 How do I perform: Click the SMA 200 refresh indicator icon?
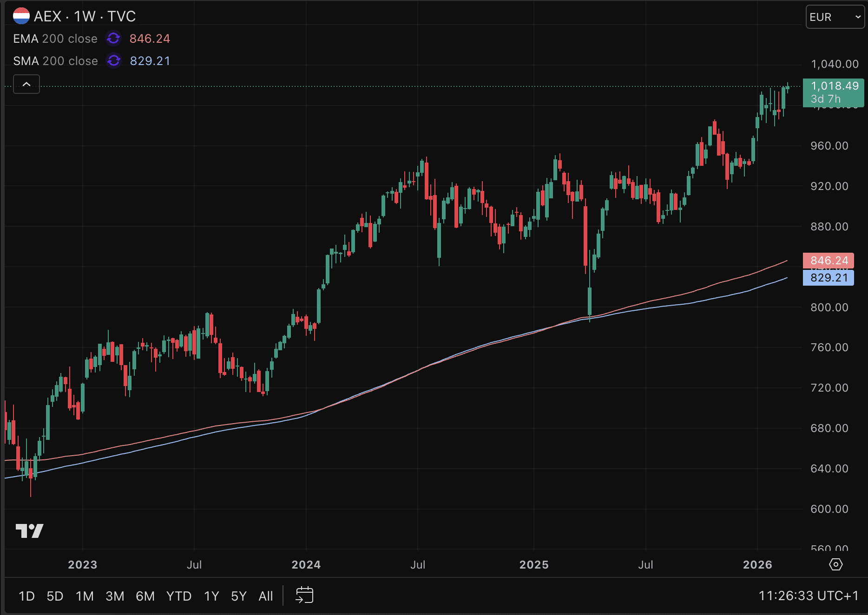[113, 61]
